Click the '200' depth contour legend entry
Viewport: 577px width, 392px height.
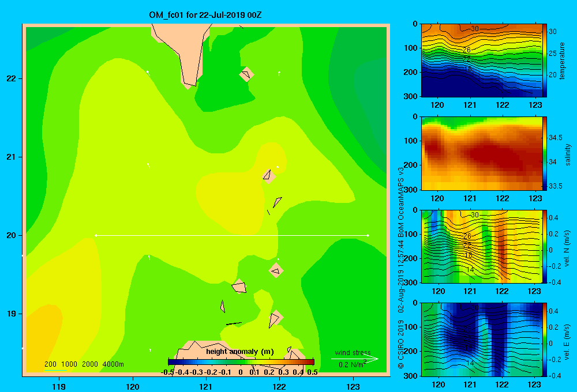pos(50,364)
